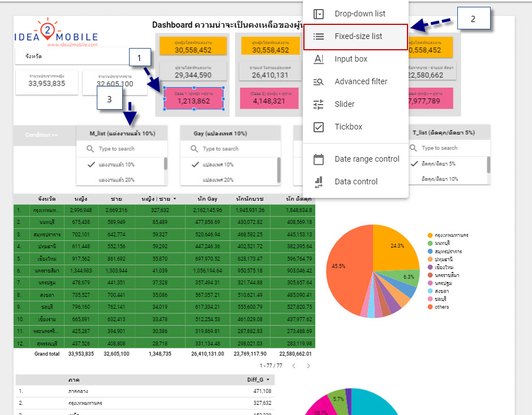Click the M_list (แต่งงานแล้ว 10%) list header
This screenshot has width=532, height=415.
tap(122, 133)
